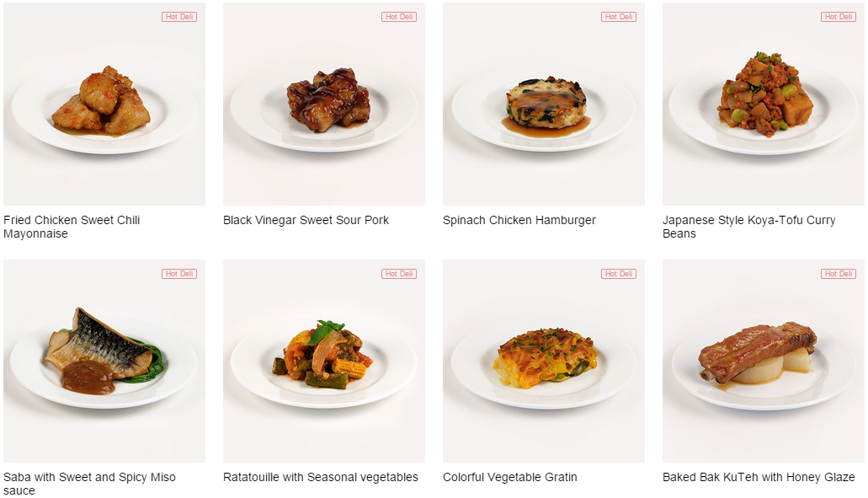Click Baked Bak KuTeh with Honey Glaze title
The width and height of the screenshot is (868, 498).
coord(759,477)
